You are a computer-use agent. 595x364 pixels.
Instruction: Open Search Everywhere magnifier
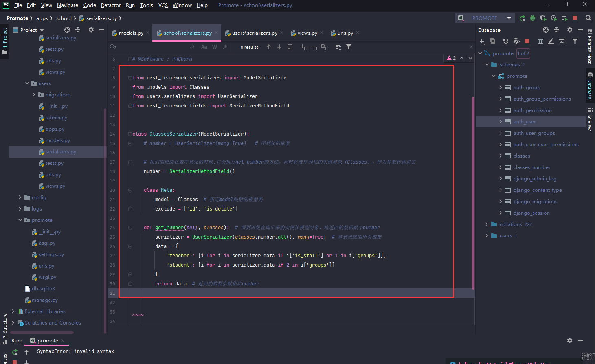588,18
